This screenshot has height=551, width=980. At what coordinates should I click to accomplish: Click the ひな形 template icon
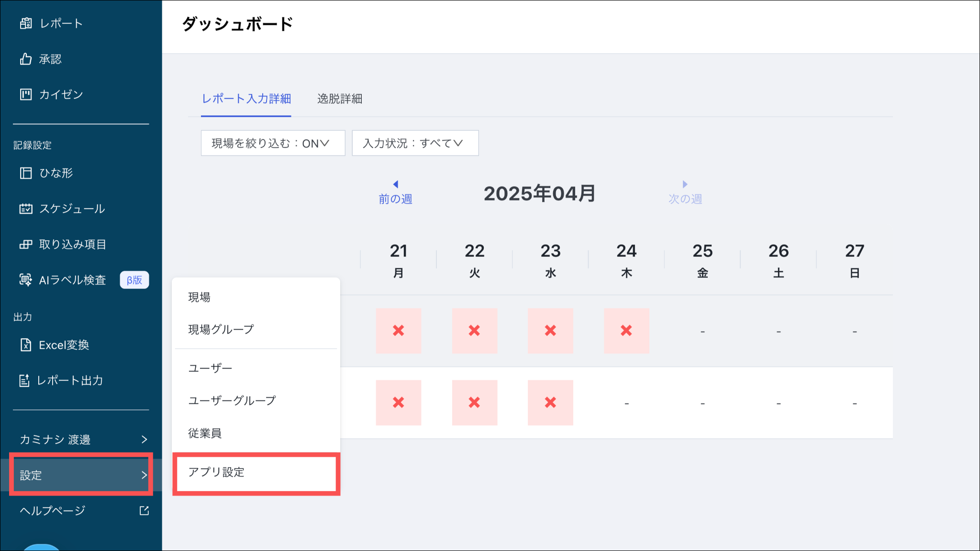tap(26, 173)
